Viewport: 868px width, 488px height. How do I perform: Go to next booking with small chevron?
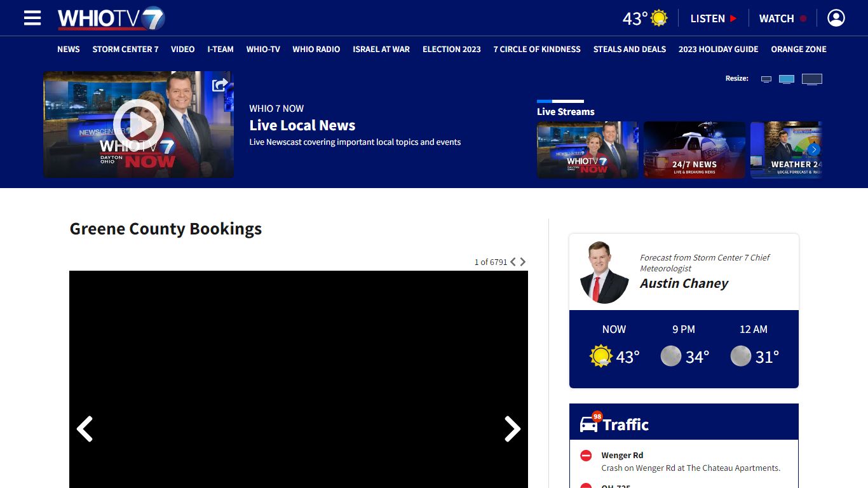coord(523,262)
